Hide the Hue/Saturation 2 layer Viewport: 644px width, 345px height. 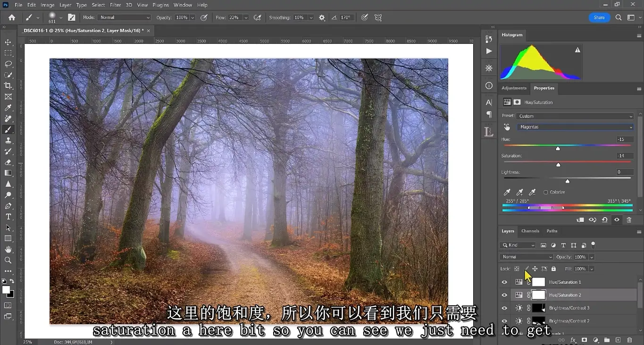tap(504, 295)
